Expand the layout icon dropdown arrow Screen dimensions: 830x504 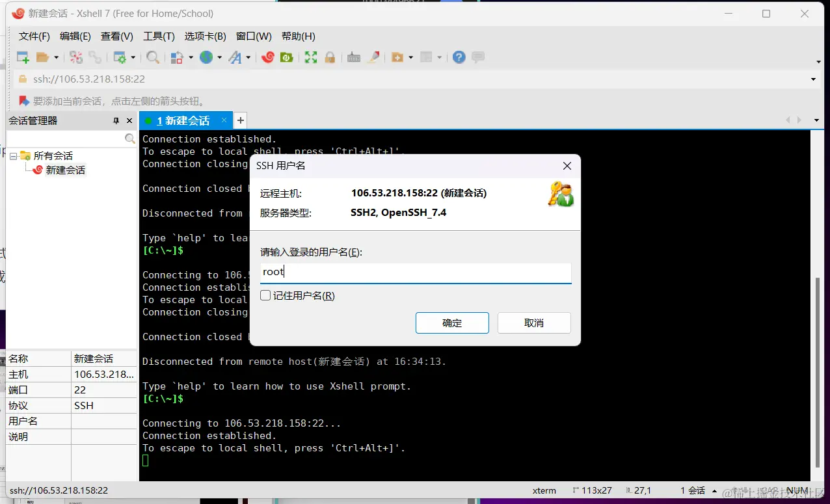[440, 57]
